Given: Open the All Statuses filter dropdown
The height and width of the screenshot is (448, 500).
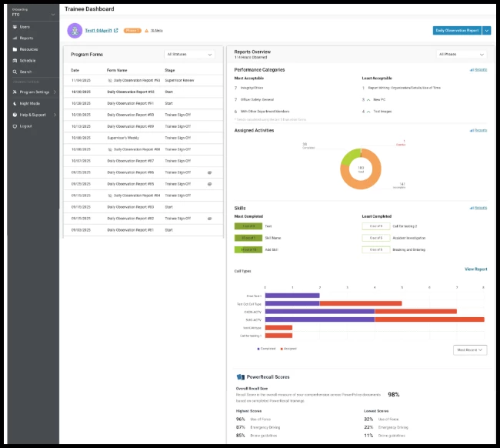Looking at the screenshot, I should click(x=189, y=54).
